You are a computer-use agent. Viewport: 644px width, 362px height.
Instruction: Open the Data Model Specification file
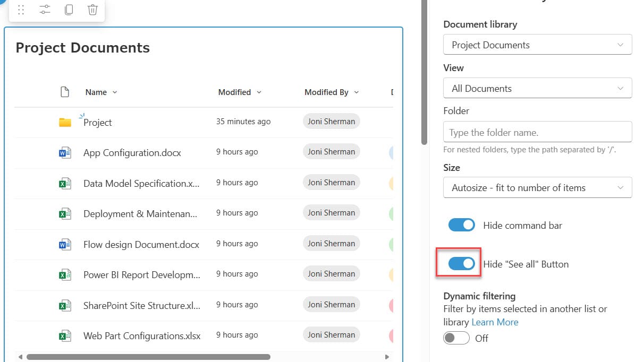pos(142,184)
